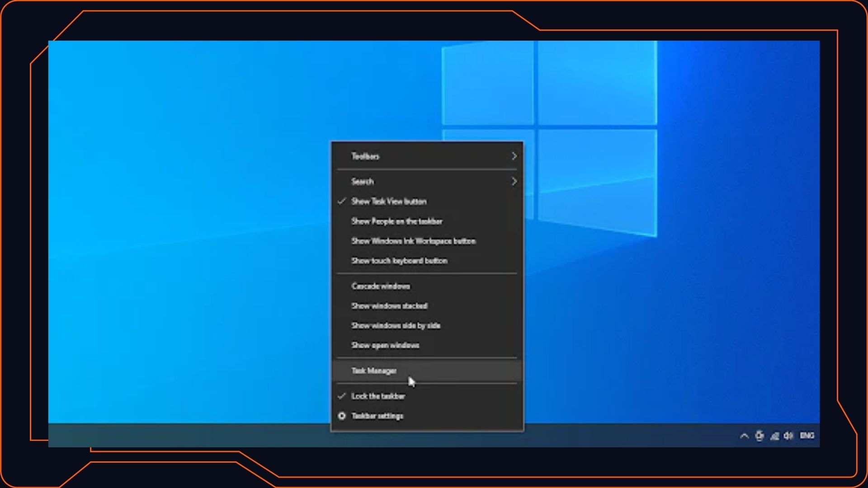Open the network status tray icon
This screenshot has height=488, width=868.
[774, 436]
